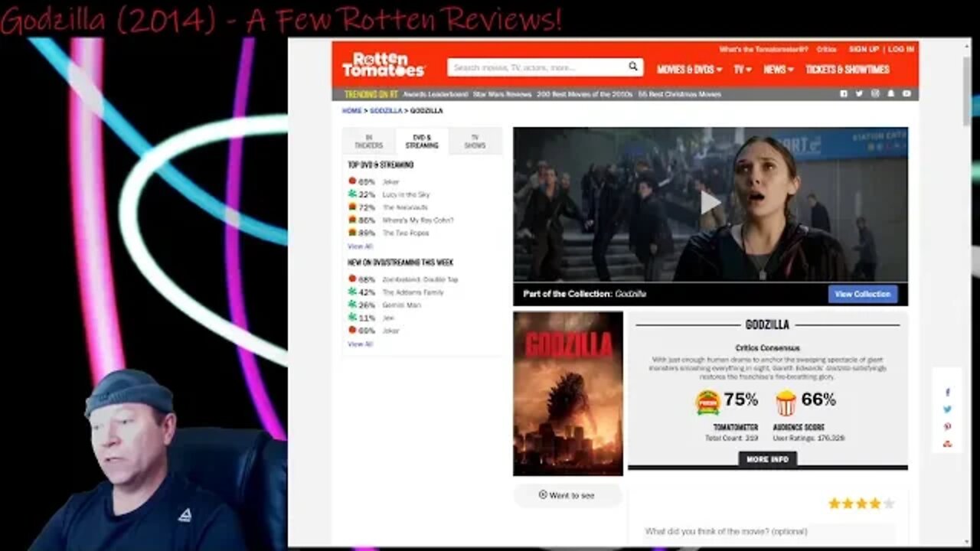Open the Sign Up link
Viewport: 980px width, 551px height.
click(864, 49)
